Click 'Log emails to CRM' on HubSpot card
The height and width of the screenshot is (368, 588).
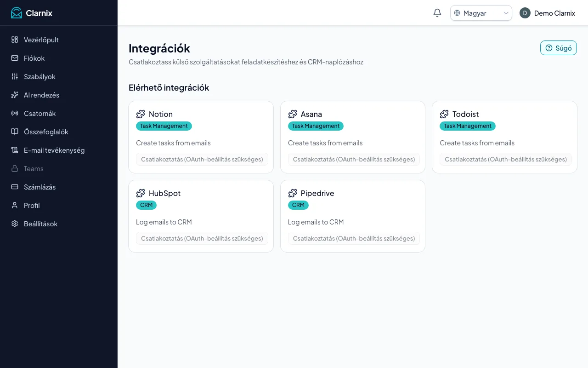click(x=164, y=222)
